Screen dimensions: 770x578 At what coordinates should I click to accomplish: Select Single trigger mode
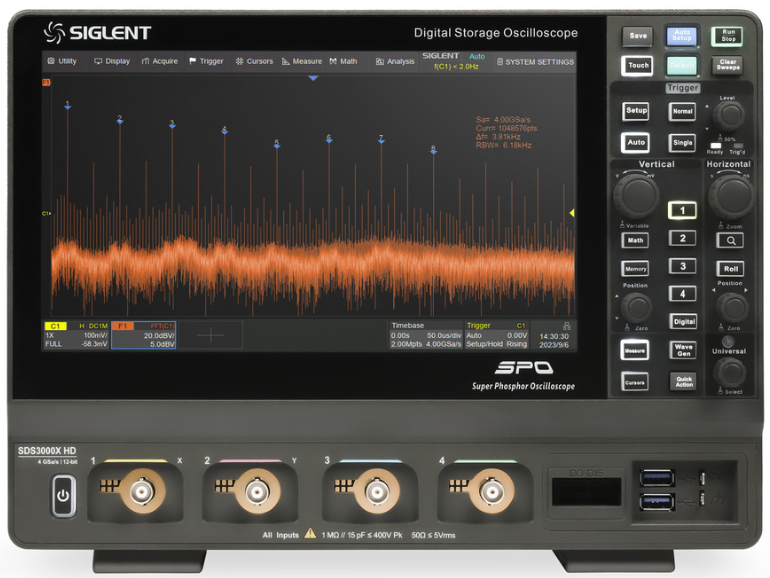click(x=682, y=143)
